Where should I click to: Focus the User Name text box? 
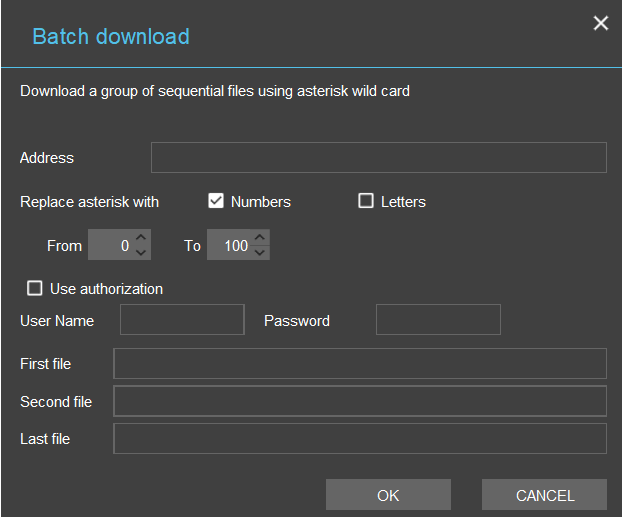(182, 320)
